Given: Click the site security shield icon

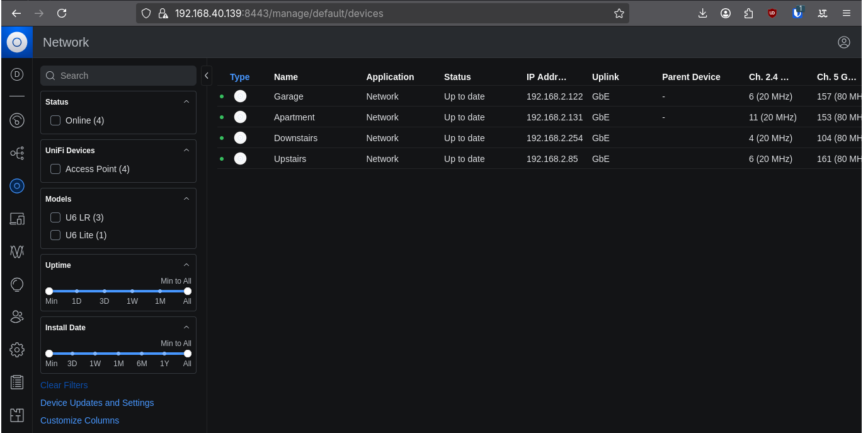Looking at the screenshot, I should tap(146, 13).
